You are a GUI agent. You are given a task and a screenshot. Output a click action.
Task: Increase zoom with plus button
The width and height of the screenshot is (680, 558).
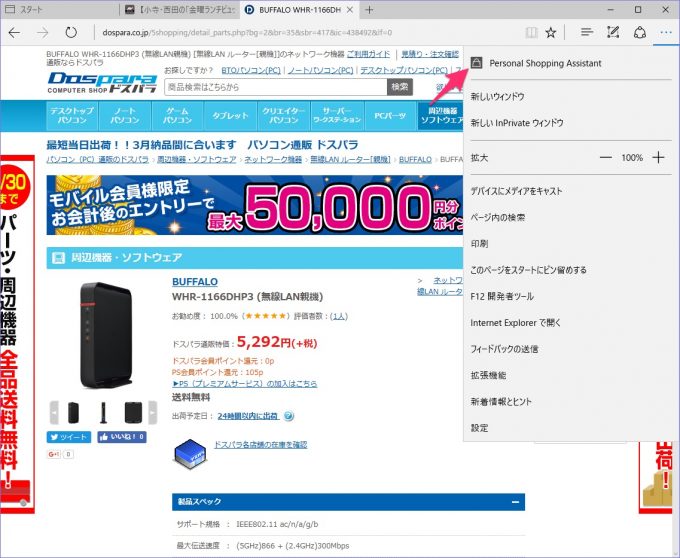[658, 158]
